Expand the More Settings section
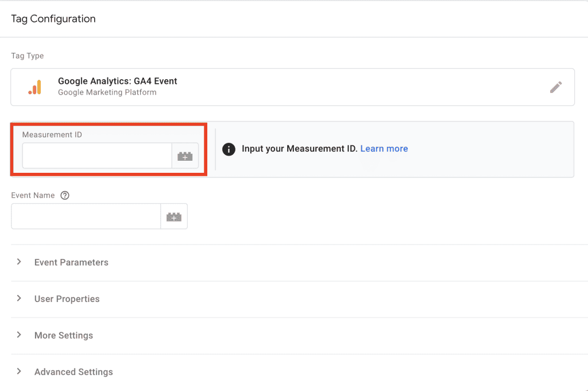 [63, 335]
